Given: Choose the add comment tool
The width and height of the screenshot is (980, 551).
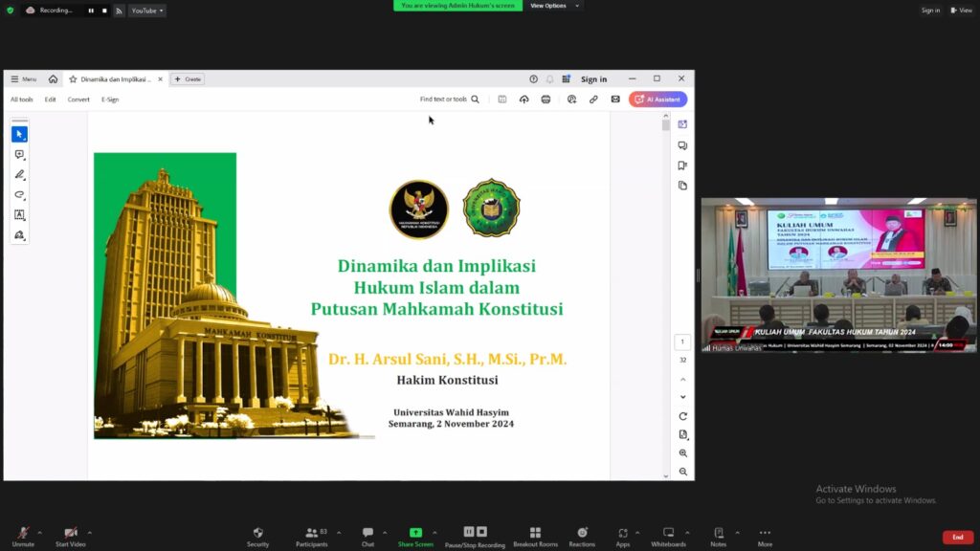Looking at the screenshot, I should coord(19,155).
